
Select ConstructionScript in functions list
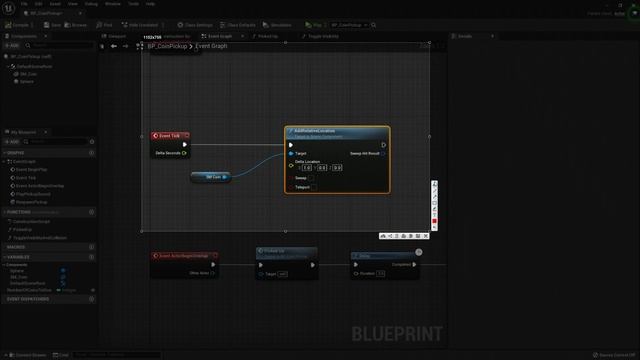click(31, 222)
